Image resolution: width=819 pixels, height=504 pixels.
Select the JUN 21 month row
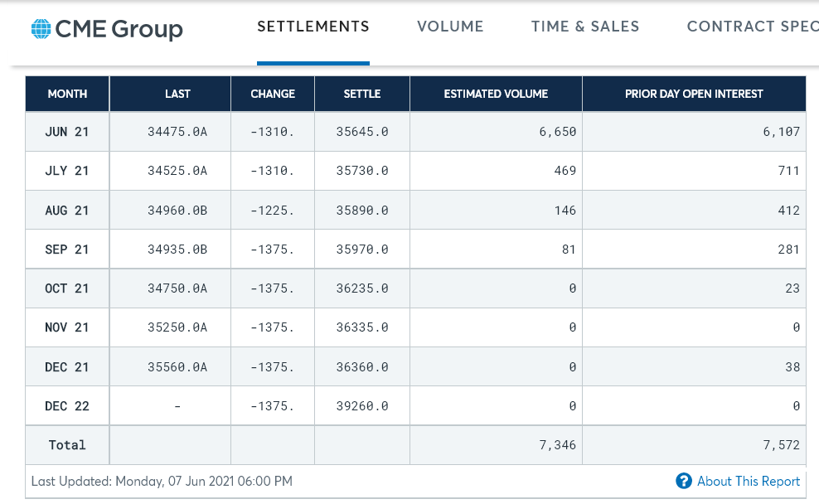pos(67,132)
